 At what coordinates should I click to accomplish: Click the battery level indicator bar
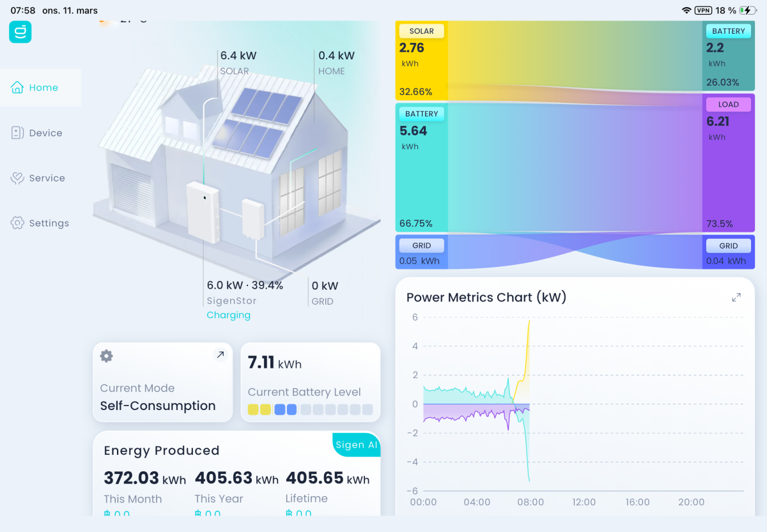(310, 410)
